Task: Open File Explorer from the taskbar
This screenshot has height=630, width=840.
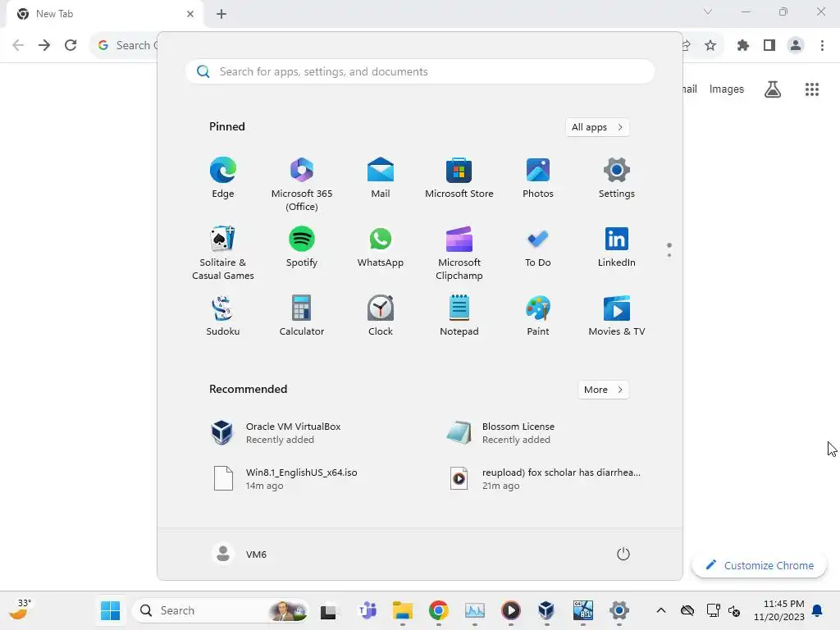Action: (x=402, y=610)
